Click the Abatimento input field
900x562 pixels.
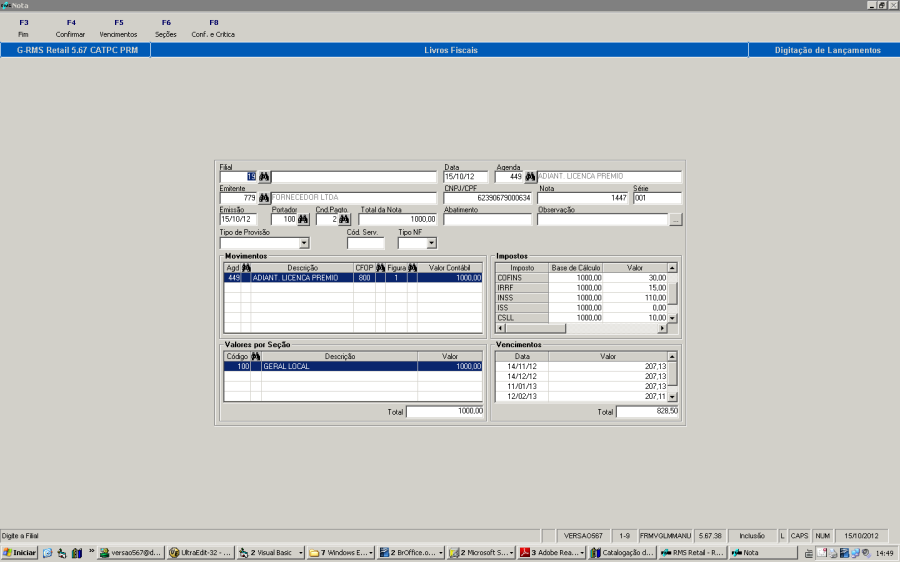coord(488,219)
